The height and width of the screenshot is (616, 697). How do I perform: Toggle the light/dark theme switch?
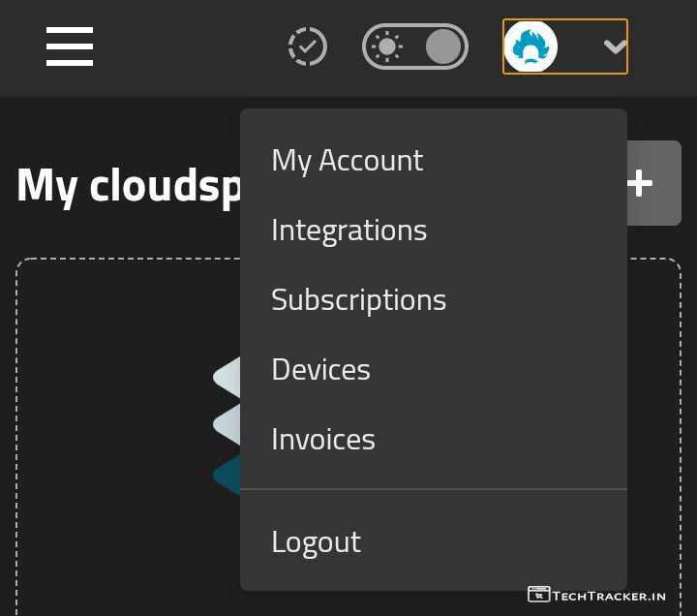415,46
